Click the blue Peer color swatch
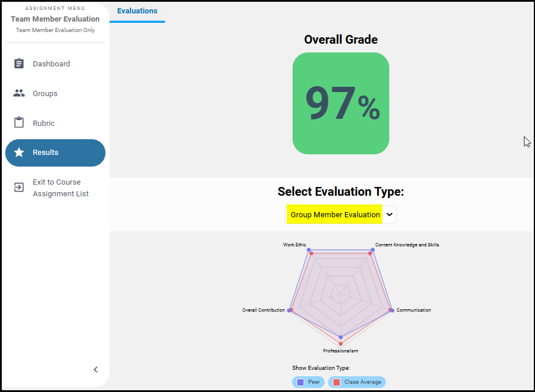This screenshot has width=535, height=392. coord(300,382)
